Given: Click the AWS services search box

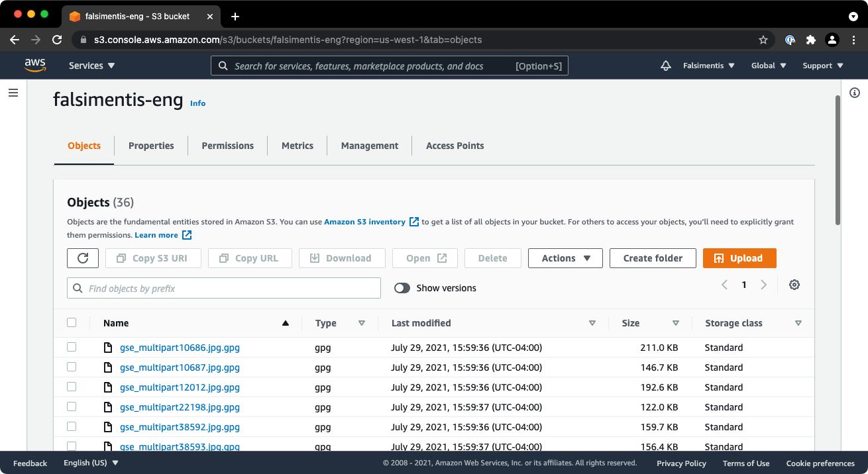Looking at the screenshot, I should coord(390,66).
